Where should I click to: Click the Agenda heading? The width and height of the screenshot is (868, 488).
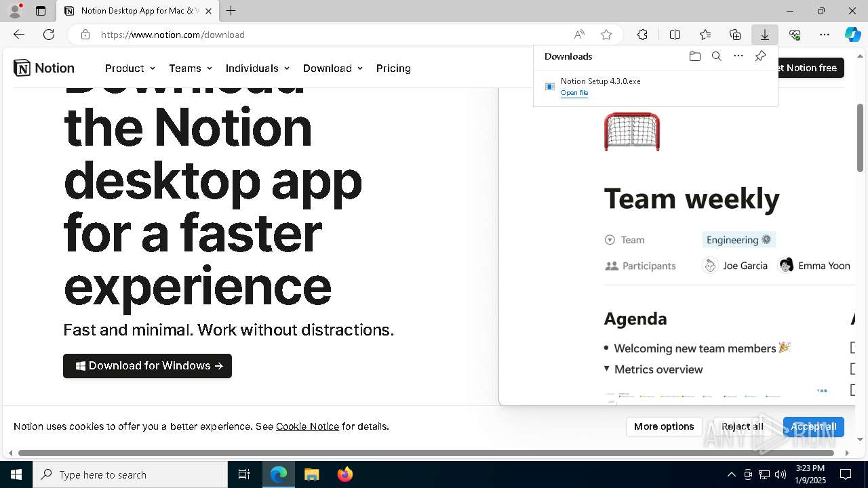pyautogui.click(x=635, y=319)
